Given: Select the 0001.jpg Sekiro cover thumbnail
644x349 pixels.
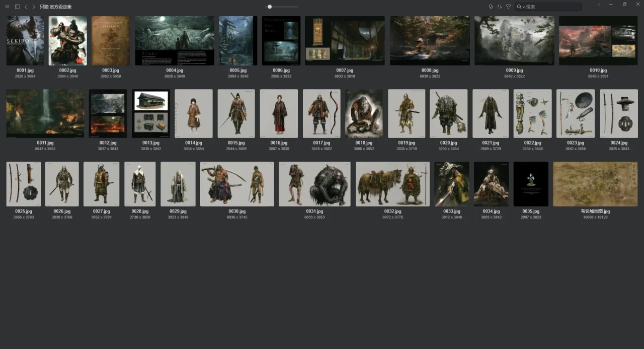Looking at the screenshot, I should click(x=25, y=41).
